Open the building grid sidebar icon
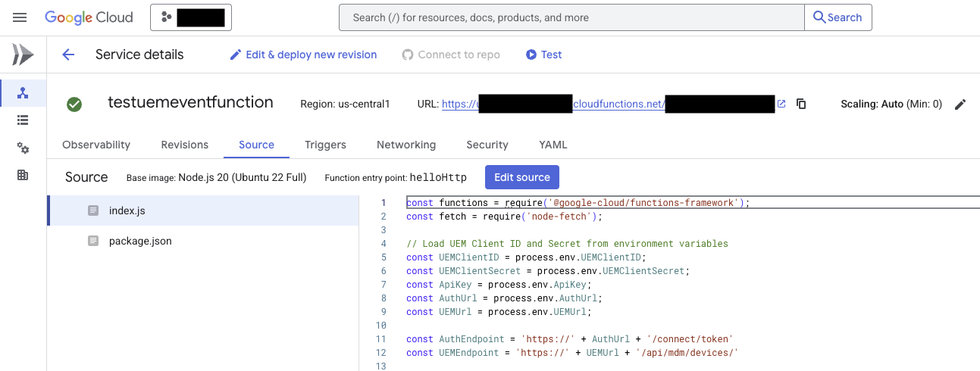The height and width of the screenshot is (371, 980). click(23, 175)
